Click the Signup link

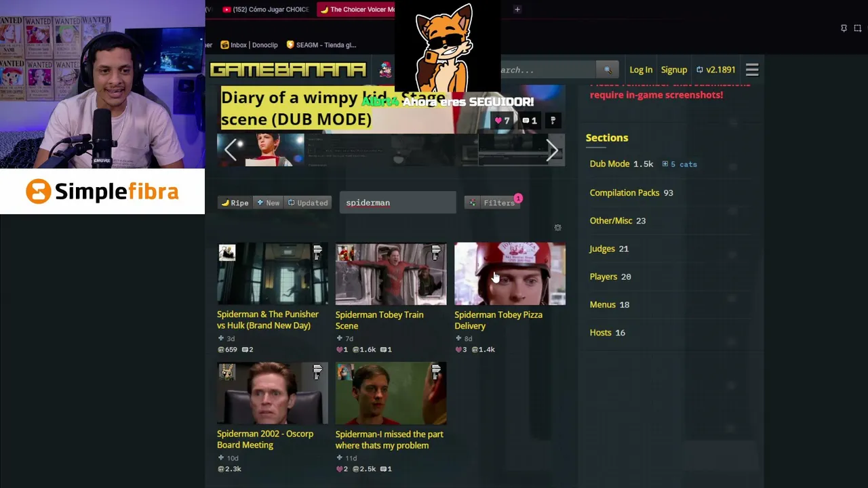[674, 70]
